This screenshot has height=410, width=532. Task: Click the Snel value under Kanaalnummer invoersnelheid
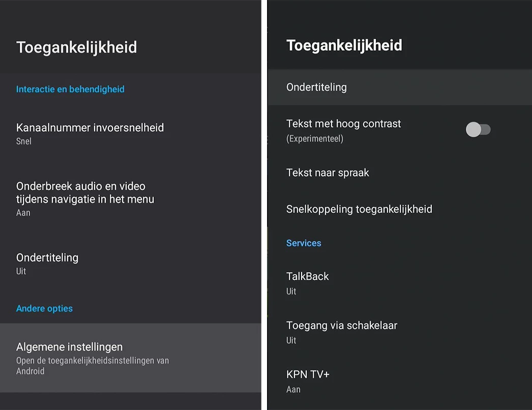24,141
